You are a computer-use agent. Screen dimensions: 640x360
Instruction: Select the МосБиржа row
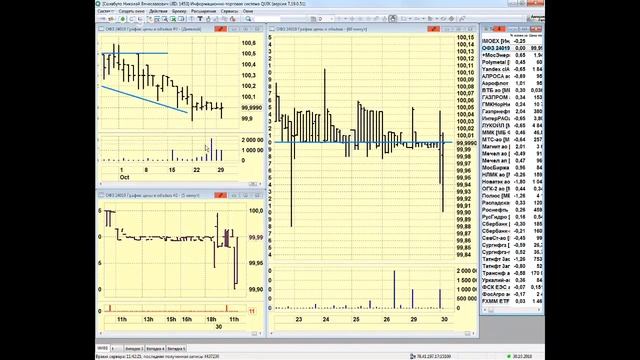(512, 168)
